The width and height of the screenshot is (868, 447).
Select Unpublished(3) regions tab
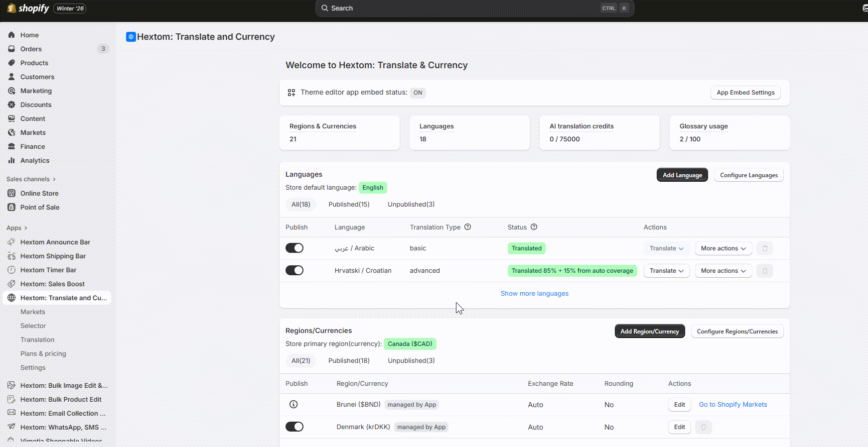click(411, 360)
